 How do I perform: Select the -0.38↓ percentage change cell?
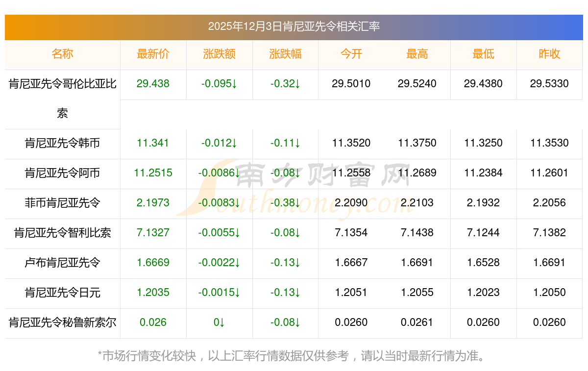click(285, 203)
